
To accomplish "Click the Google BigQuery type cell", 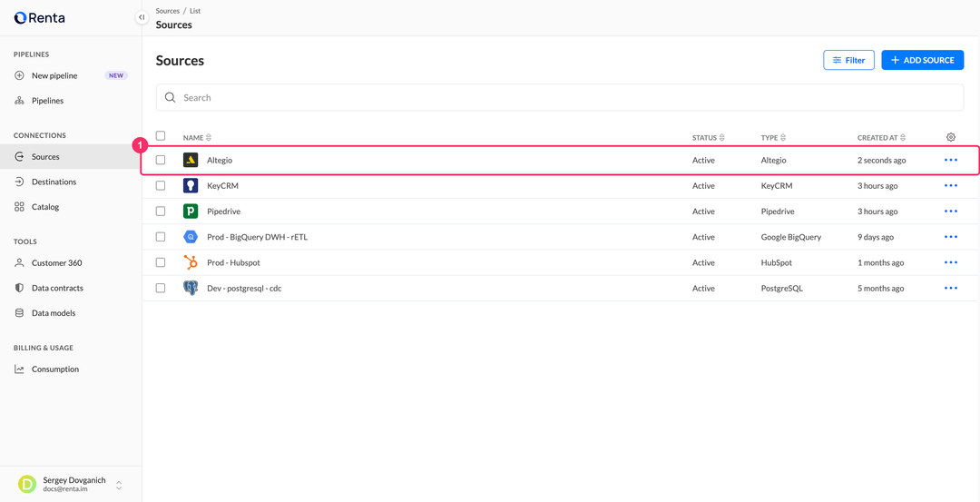I will [x=790, y=237].
